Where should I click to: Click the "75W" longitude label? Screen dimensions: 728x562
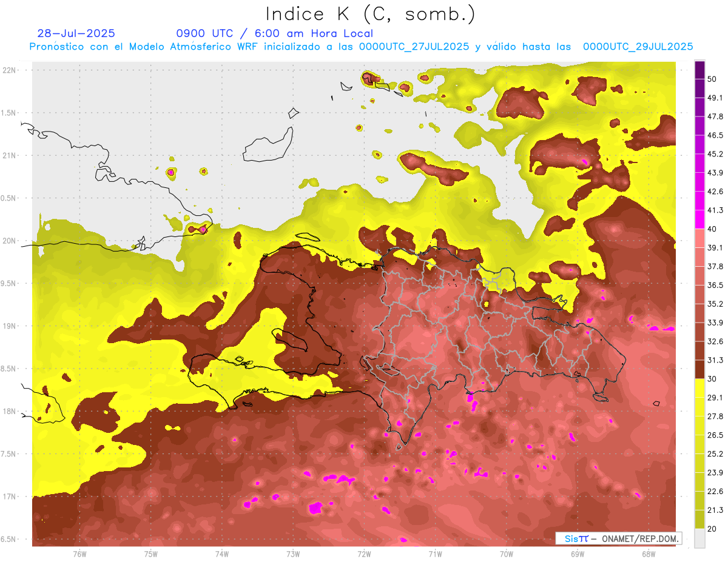tap(151, 554)
